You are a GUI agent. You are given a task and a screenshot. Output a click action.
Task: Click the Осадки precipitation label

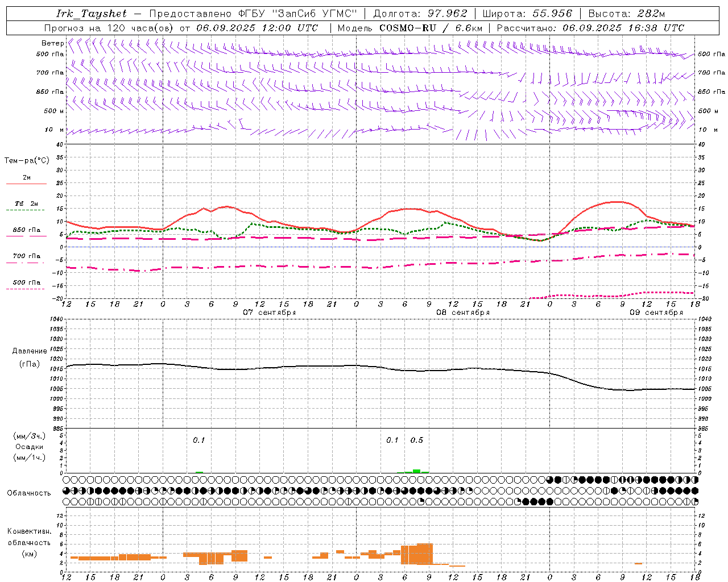pyautogui.click(x=29, y=447)
